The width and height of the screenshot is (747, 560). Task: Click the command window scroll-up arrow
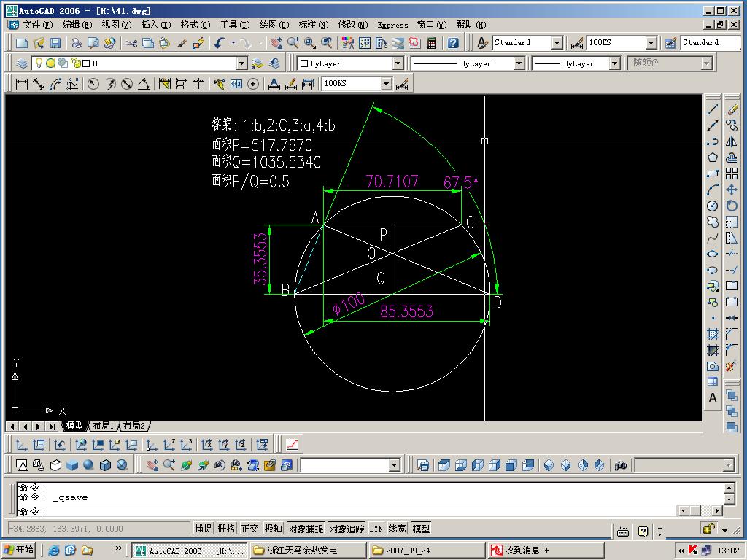click(729, 488)
